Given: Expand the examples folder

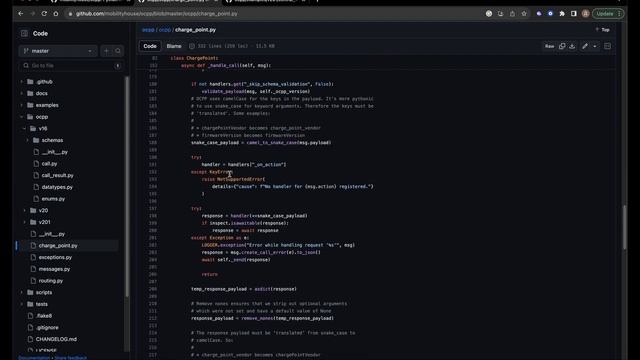Looking at the screenshot, I should click(22, 105).
